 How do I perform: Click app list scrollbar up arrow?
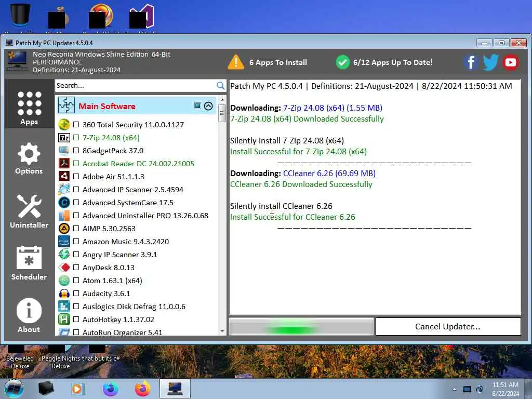222,100
